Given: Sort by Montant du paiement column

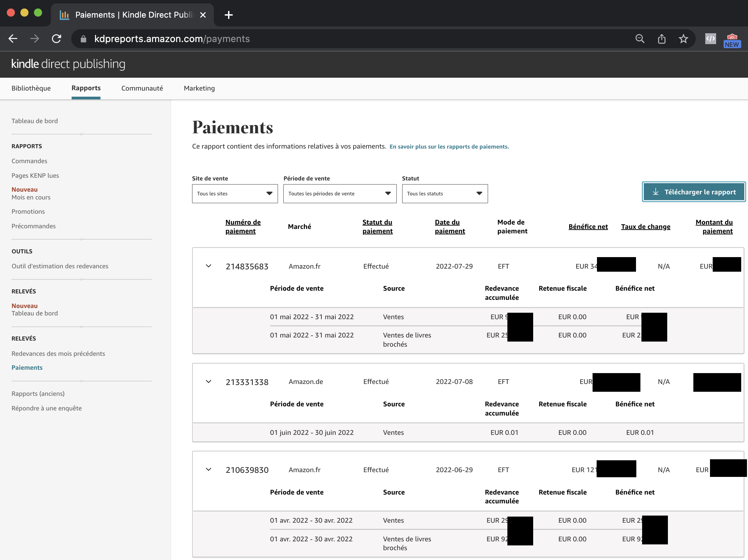Looking at the screenshot, I should [714, 227].
